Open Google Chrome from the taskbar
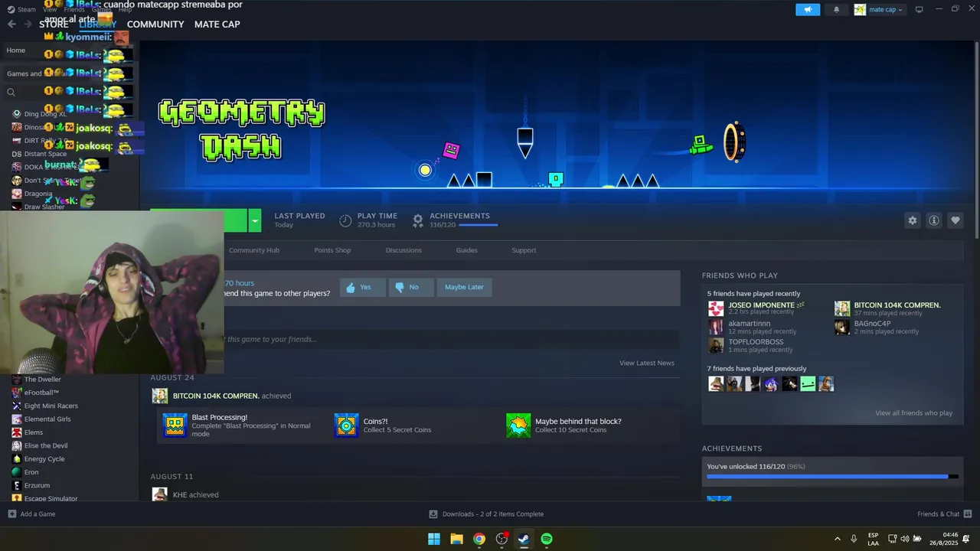Image resolution: width=980 pixels, height=551 pixels. [479, 539]
